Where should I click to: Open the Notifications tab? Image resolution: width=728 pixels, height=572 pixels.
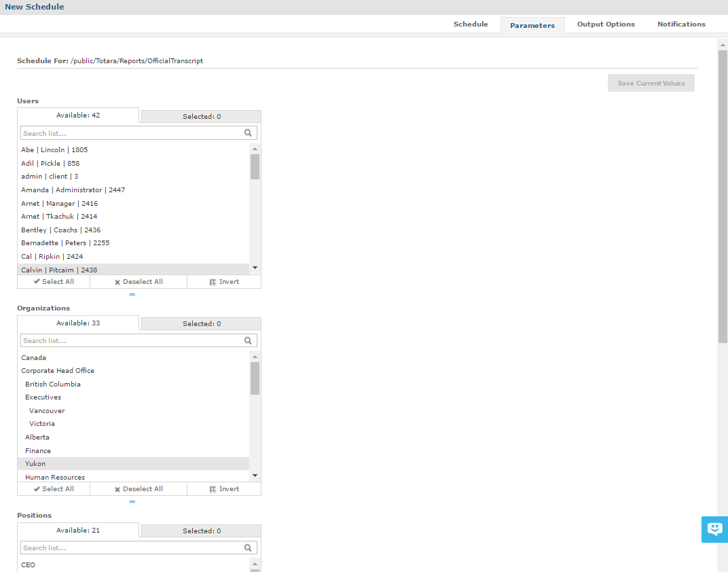pos(681,24)
